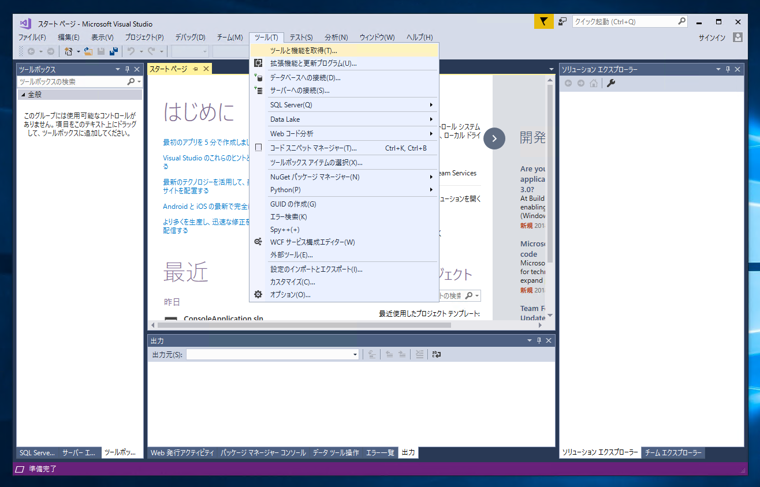The height and width of the screenshot is (487, 760).
Task: Click the Solution Explorer properties wrench icon
Action: 611,83
